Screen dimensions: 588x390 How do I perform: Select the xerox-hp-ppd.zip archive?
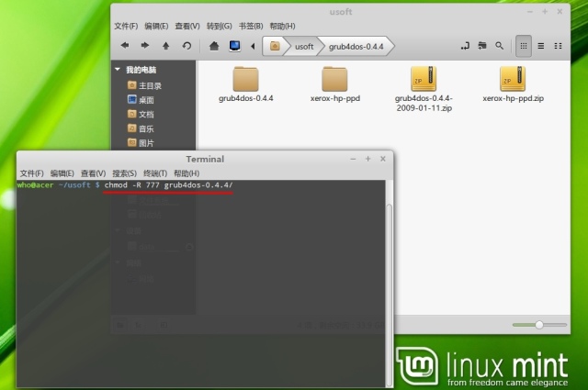click(x=513, y=80)
